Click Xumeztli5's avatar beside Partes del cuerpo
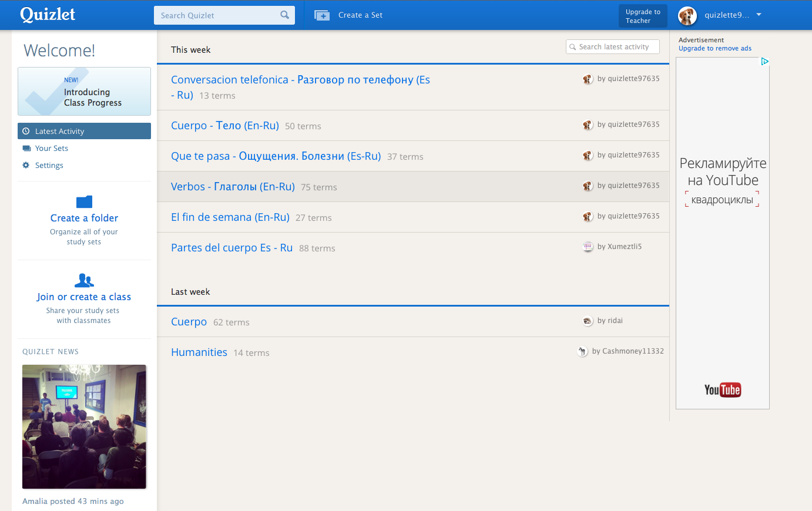812x511 pixels. [x=588, y=247]
